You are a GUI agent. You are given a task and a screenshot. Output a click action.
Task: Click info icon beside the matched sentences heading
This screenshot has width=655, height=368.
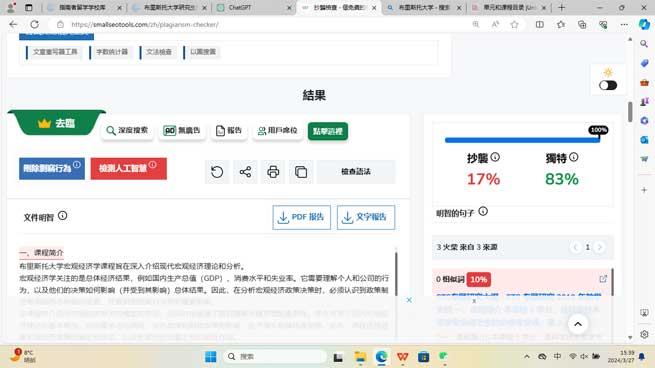[x=483, y=211]
